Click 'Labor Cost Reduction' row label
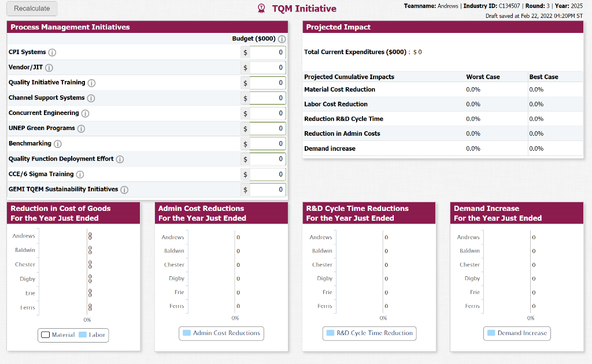592x364 pixels. [336, 104]
